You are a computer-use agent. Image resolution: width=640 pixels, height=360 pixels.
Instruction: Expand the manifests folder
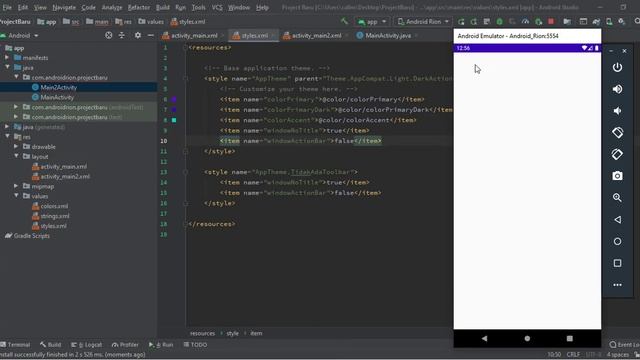(x=7, y=58)
